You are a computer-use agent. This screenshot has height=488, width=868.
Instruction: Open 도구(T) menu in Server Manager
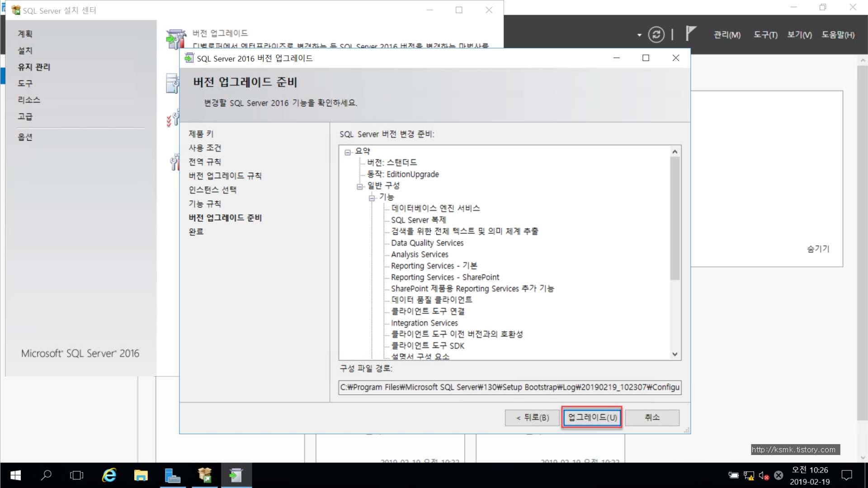pyautogui.click(x=765, y=35)
